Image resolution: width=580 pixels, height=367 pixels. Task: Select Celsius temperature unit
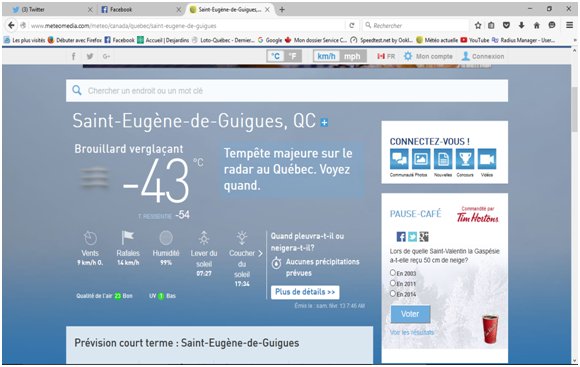[275, 56]
